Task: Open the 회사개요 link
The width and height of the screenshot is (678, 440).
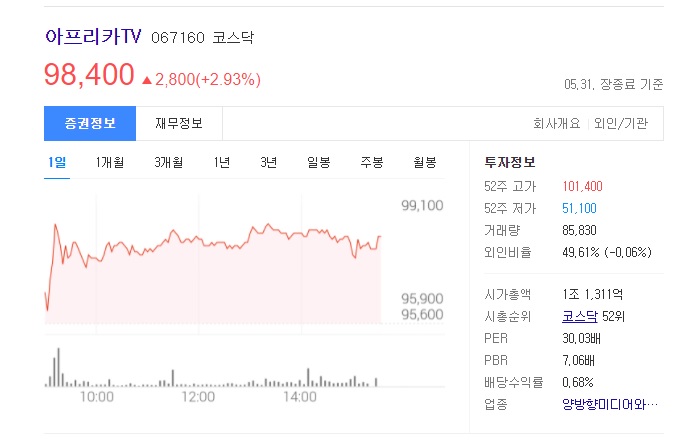Action: coord(555,124)
